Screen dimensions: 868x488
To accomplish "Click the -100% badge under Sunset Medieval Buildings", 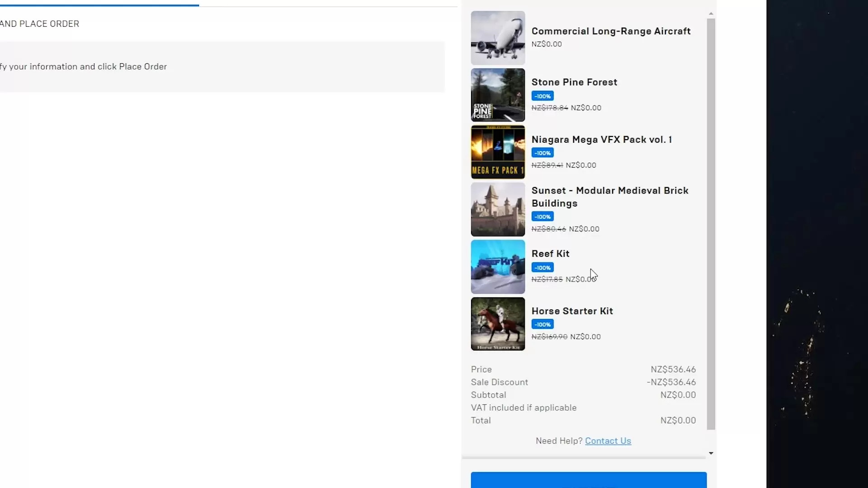I will [x=542, y=217].
